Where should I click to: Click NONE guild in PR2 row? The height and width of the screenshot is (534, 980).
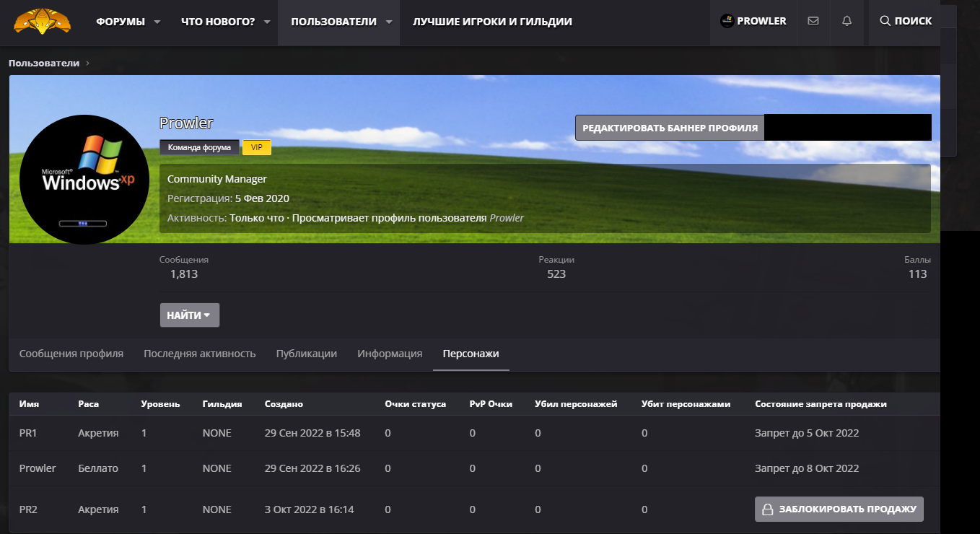(x=217, y=509)
